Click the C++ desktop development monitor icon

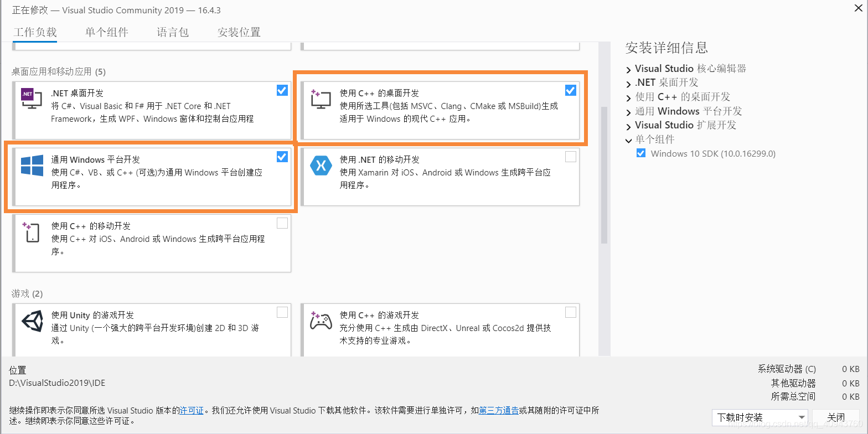pyautogui.click(x=321, y=99)
